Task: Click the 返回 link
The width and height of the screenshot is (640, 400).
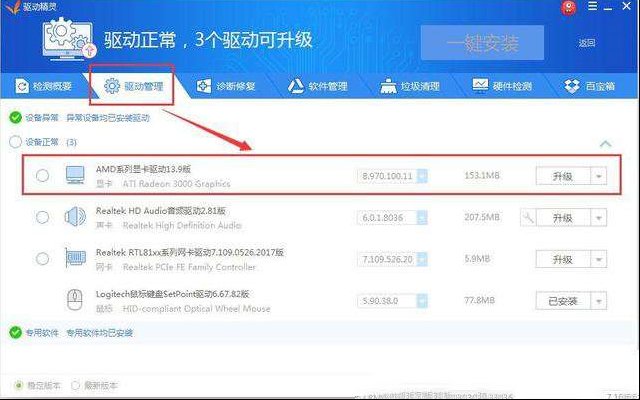Action: pos(587,43)
